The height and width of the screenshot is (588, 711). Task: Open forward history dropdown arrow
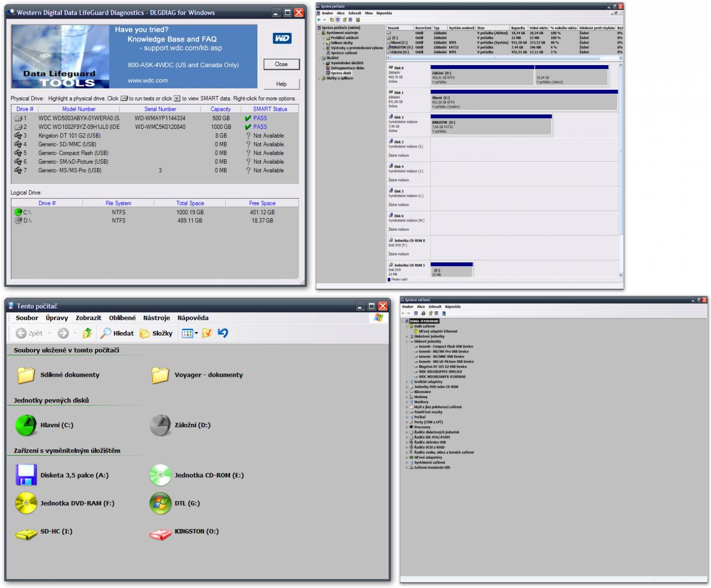pos(75,333)
